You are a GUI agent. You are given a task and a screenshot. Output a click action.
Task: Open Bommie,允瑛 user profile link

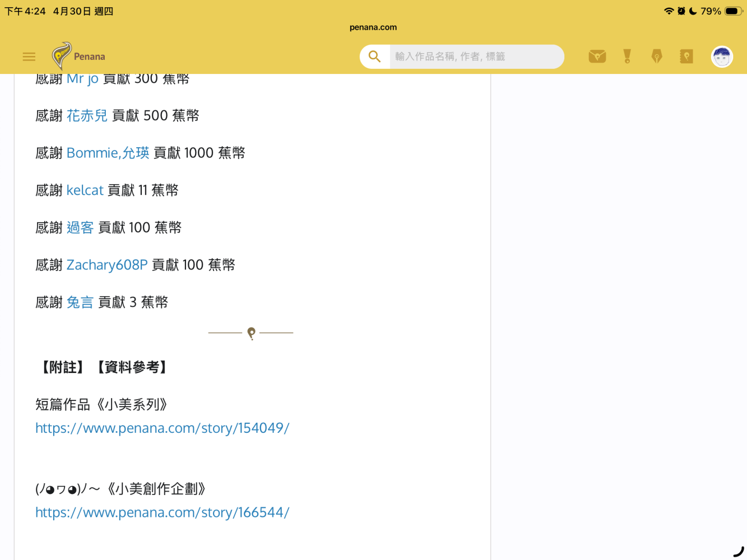pos(108,153)
